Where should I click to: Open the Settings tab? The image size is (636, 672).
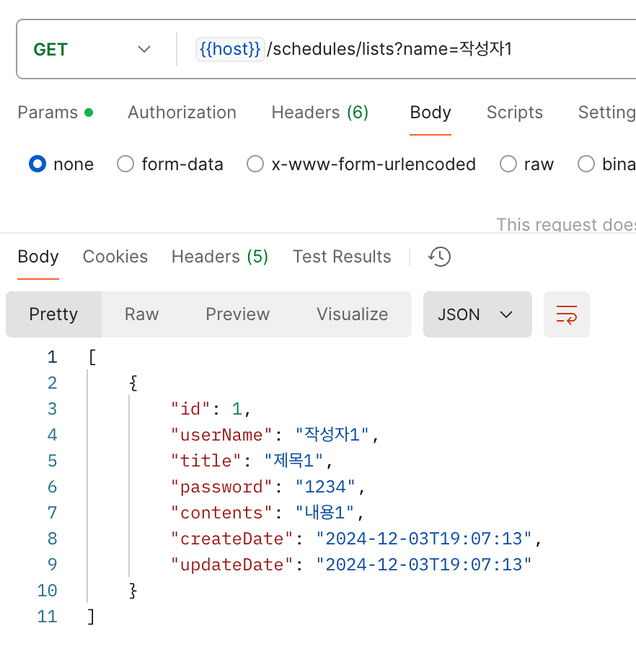pos(607,112)
